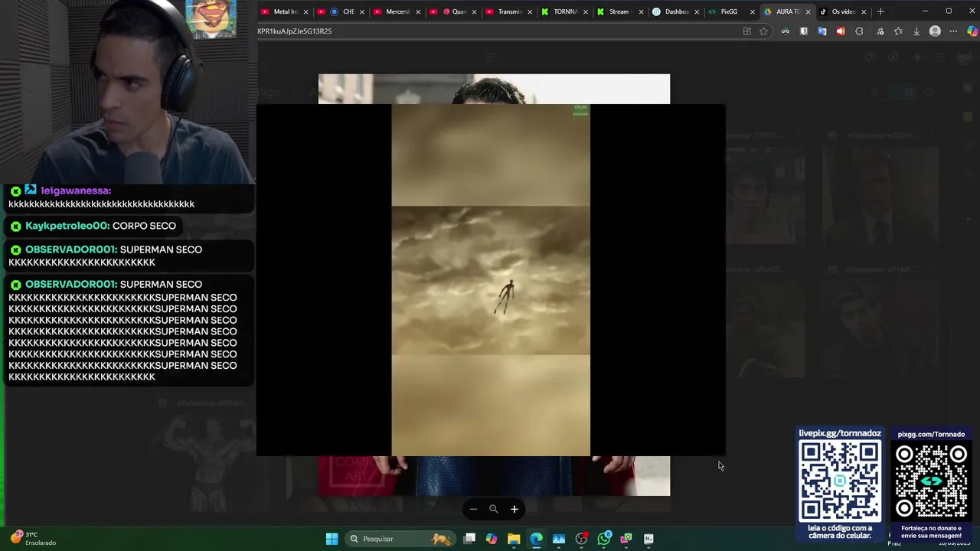Switch to the CHE browser tab
Image resolution: width=980 pixels, height=551 pixels.
343,11
